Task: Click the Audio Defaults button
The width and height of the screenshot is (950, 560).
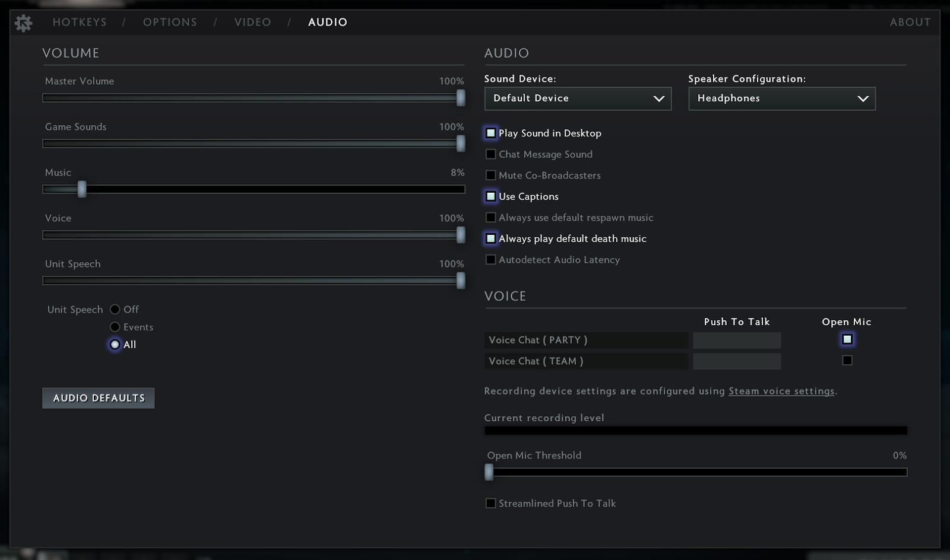Action: tap(99, 398)
